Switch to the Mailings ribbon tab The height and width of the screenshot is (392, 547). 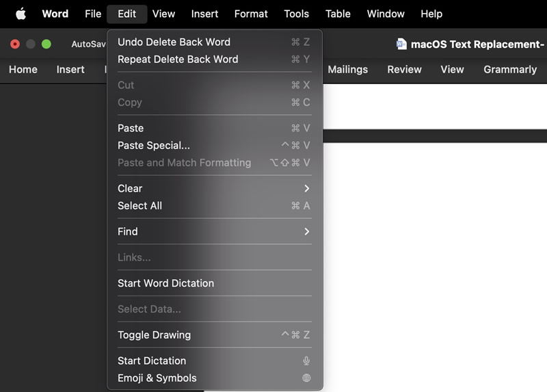pyautogui.click(x=348, y=70)
